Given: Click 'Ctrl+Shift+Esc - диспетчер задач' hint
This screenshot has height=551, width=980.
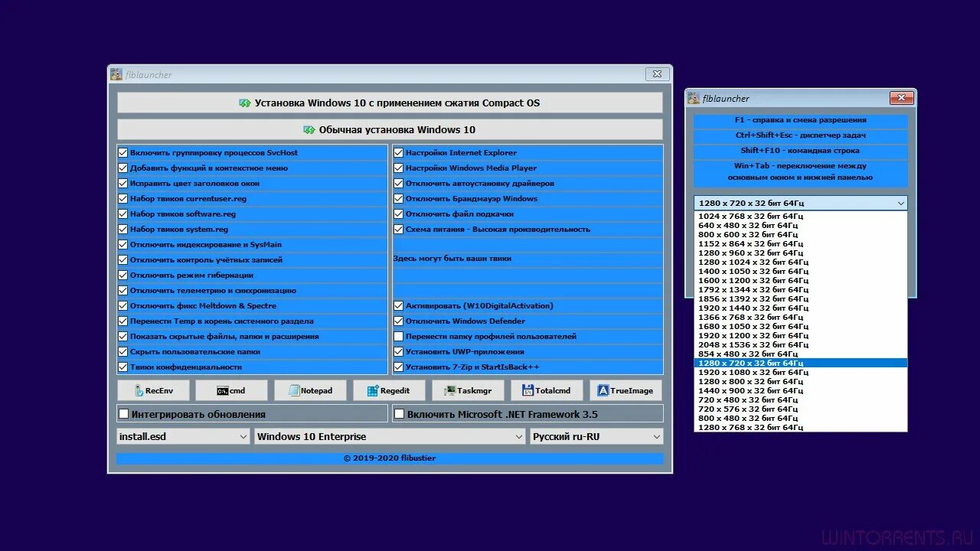Looking at the screenshot, I should [x=800, y=135].
